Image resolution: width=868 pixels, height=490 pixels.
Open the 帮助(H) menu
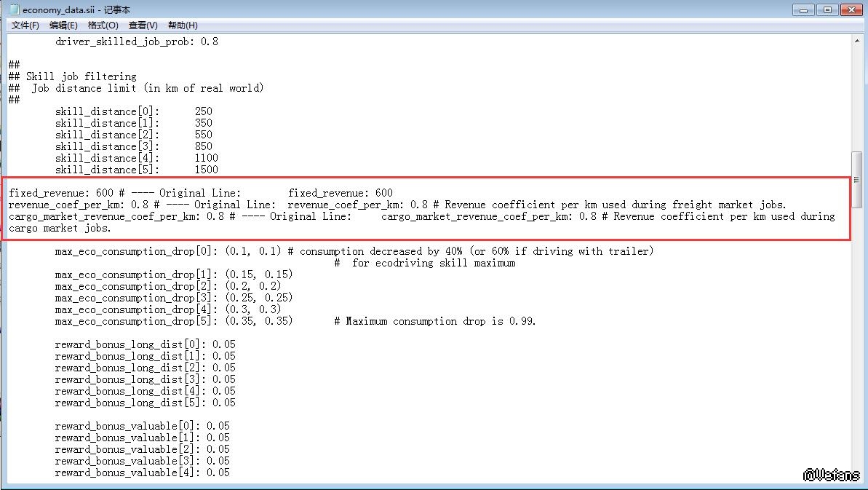point(182,25)
